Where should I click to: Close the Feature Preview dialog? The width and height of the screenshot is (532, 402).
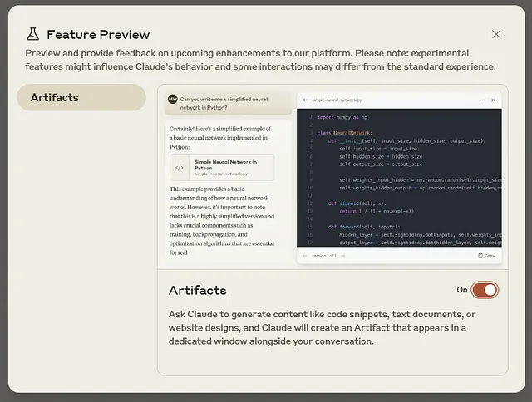click(x=496, y=34)
